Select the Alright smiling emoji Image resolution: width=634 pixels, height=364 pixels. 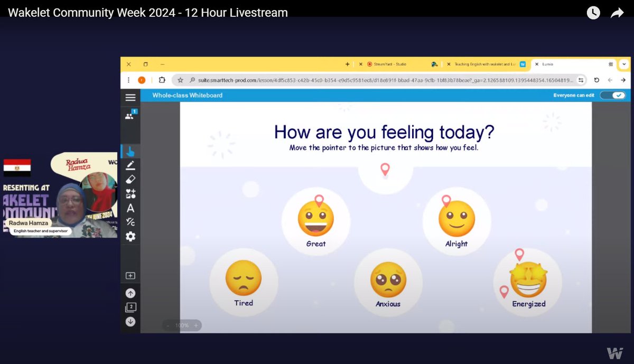[457, 218]
